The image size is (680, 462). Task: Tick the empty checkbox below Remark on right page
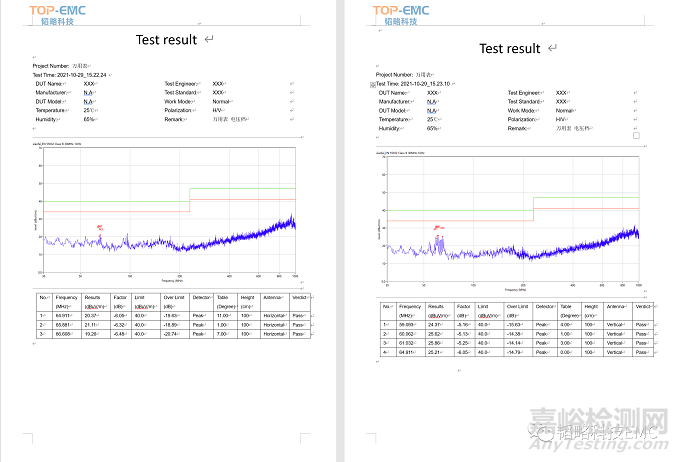coord(636,137)
